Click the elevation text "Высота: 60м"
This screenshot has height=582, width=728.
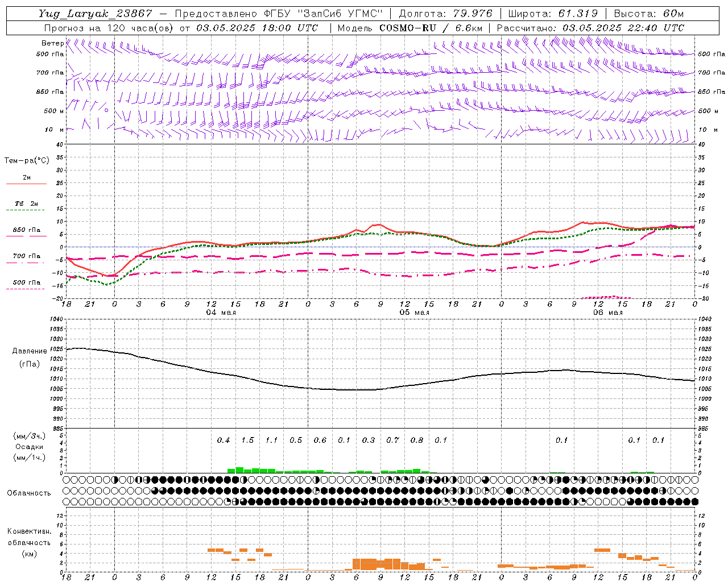(x=648, y=14)
